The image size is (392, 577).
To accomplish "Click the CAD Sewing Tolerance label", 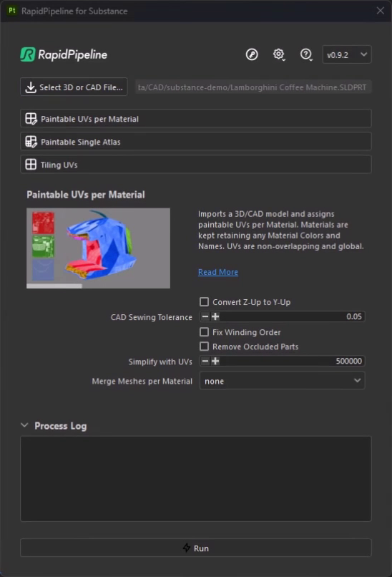I will 151,317.
